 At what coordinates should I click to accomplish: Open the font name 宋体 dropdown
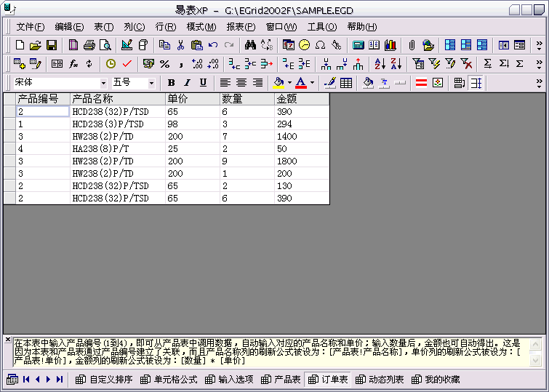[x=103, y=84]
